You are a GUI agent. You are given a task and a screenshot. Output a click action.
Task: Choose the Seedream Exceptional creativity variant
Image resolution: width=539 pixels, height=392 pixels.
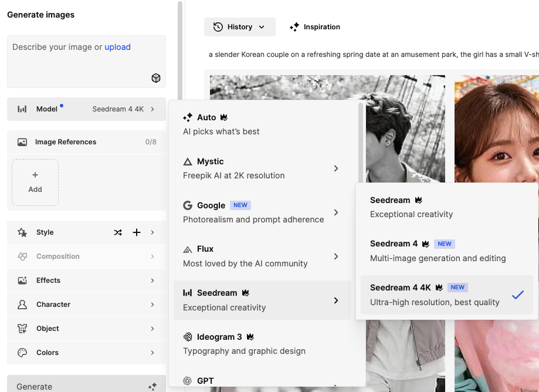click(447, 207)
